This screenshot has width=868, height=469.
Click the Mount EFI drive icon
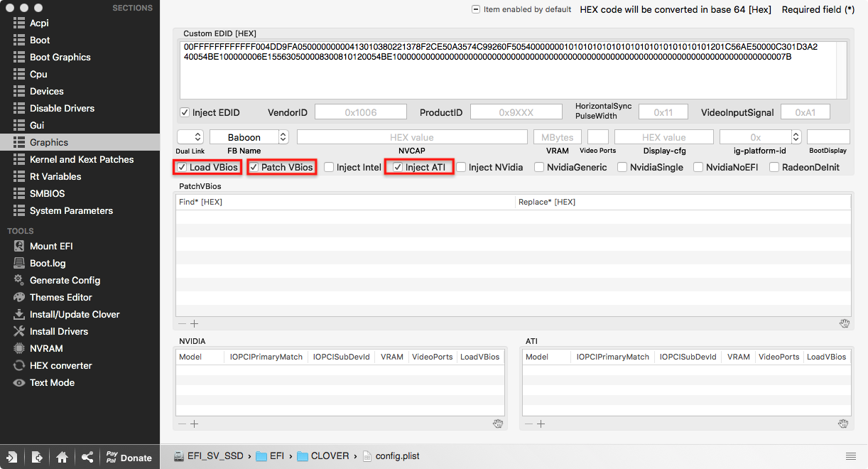[x=18, y=246]
